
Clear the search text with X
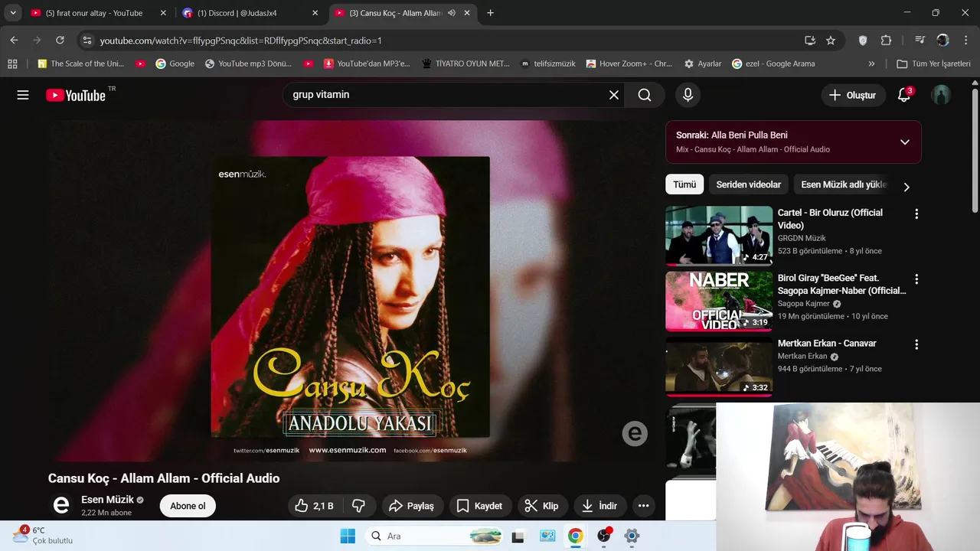point(613,95)
